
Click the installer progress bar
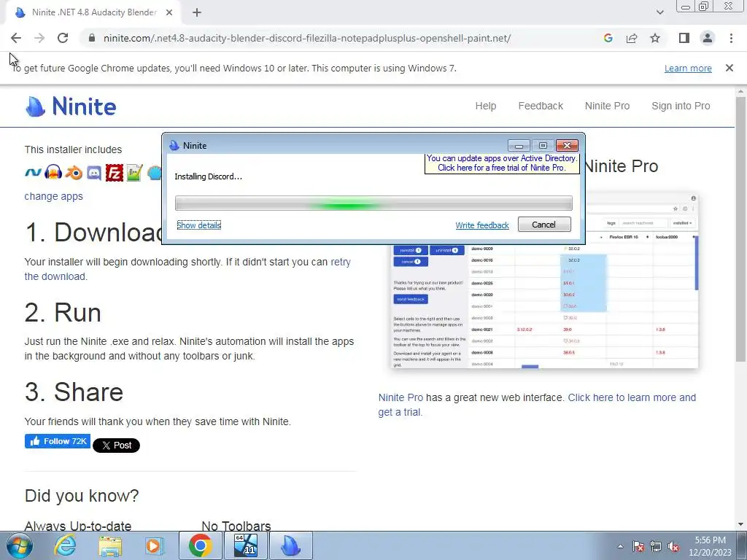point(373,203)
